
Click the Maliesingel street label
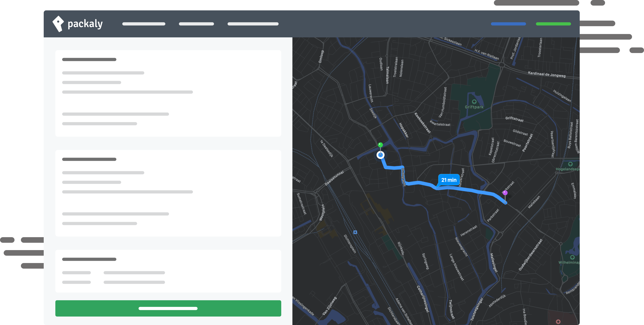(494, 263)
